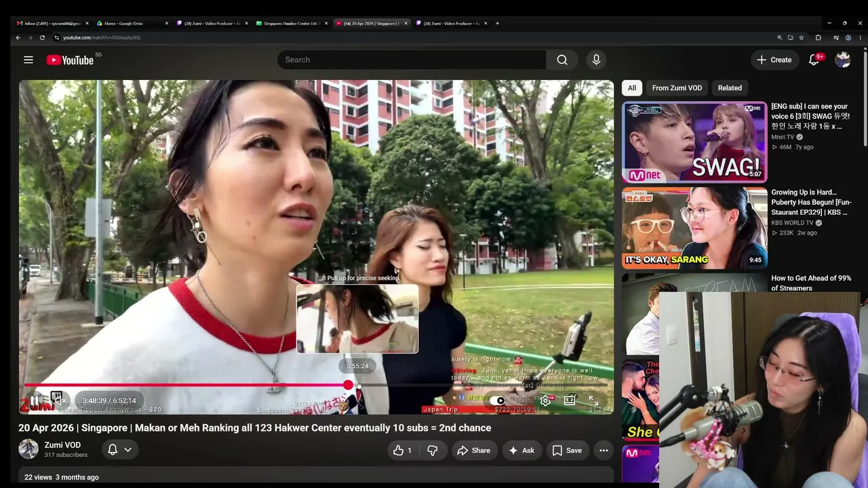The image size is (868, 488).
Task: Open 'How to Get Ahead of 99% of Streamers' title
Action: 811,283
